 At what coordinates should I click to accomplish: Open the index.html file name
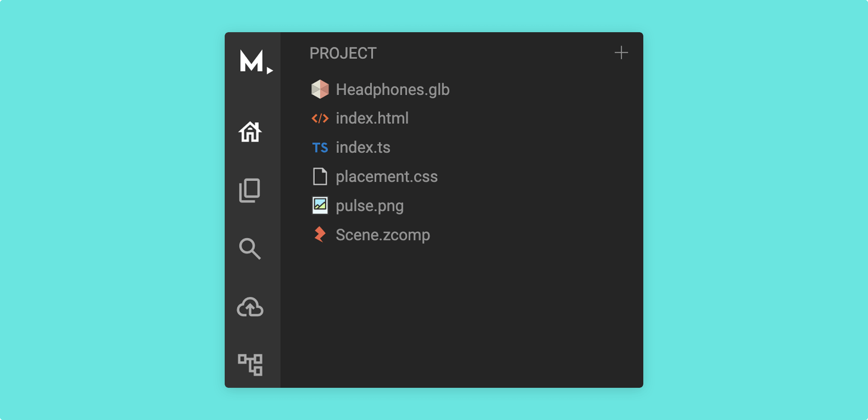click(x=372, y=118)
